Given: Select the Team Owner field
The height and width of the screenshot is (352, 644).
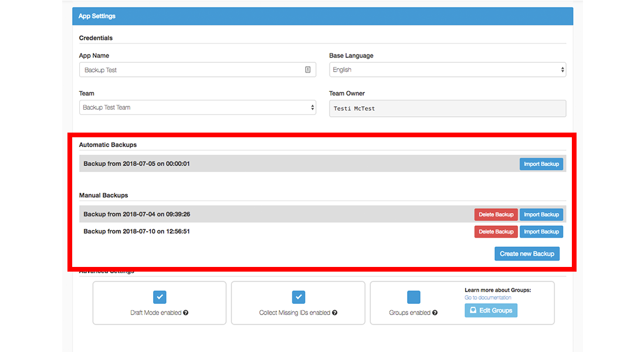Looking at the screenshot, I should [x=448, y=109].
